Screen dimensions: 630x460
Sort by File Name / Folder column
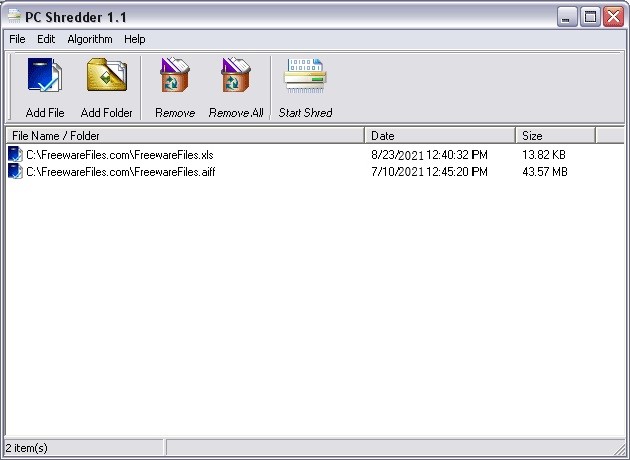pos(185,135)
